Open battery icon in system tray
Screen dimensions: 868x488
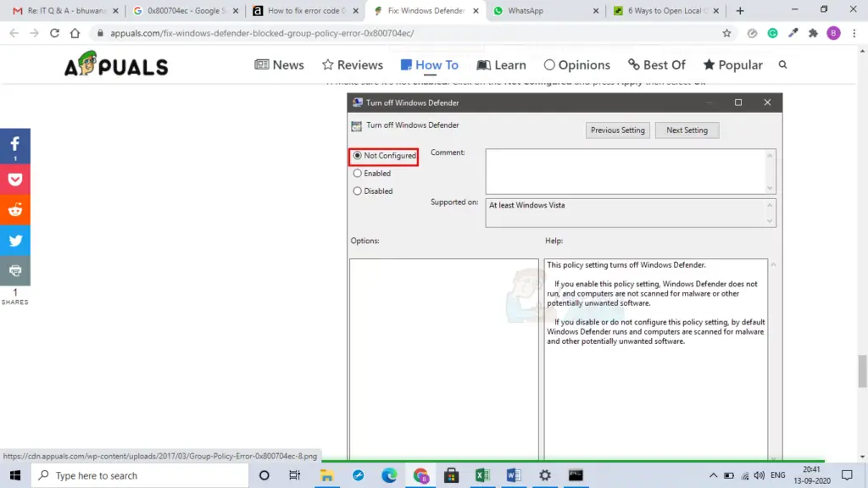pos(729,475)
